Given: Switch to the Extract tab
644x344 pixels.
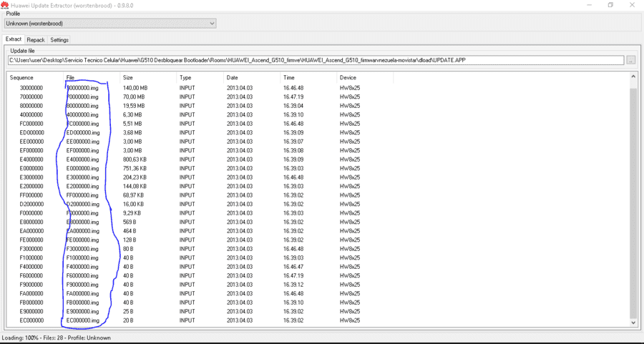Looking at the screenshot, I should click(x=14, y=39).
